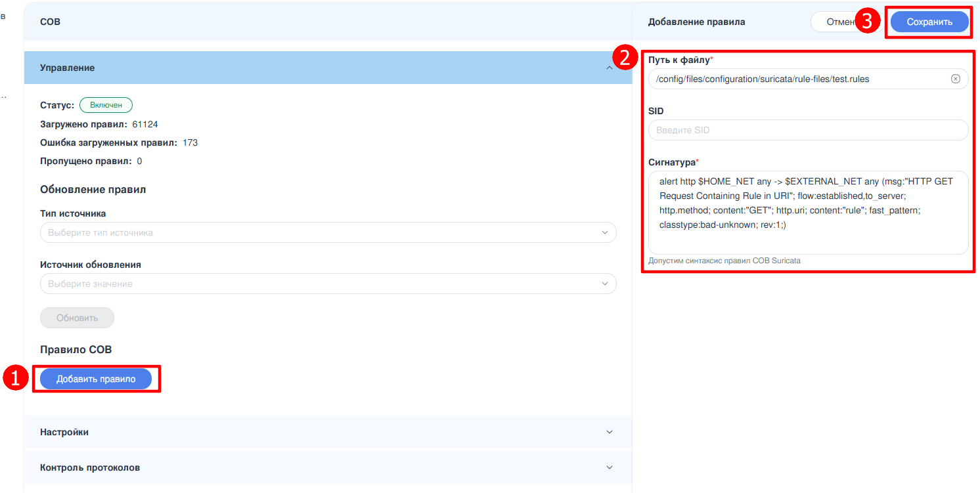Viewport: 980px width, 493px height.
Task: Open the Источник обновления dropdown
Action: tap(328, 284)
